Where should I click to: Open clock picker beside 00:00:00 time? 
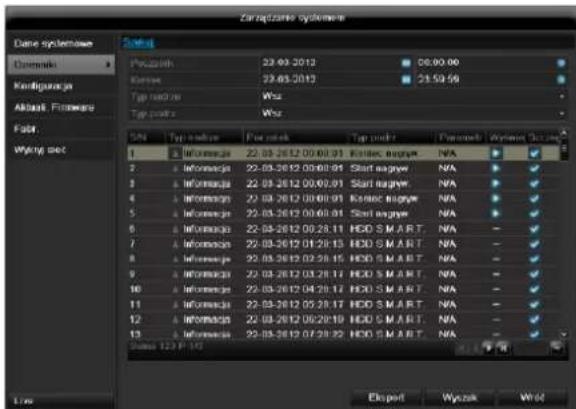point(561,63)
